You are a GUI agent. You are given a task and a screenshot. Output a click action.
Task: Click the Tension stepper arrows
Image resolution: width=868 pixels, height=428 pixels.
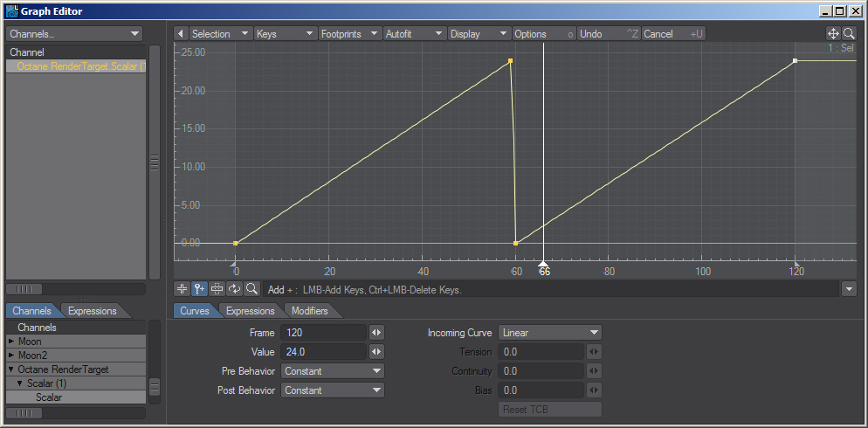point(594,352)
